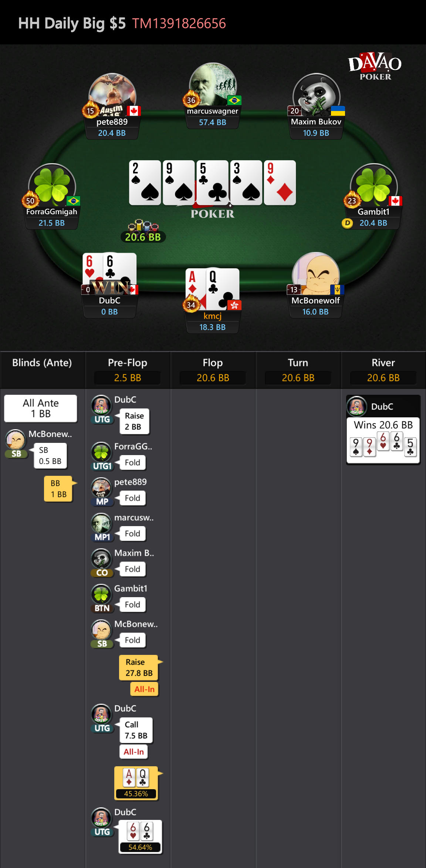Click the All Ante 1 BB box
426x868 pixels.
tap(41, 408)
